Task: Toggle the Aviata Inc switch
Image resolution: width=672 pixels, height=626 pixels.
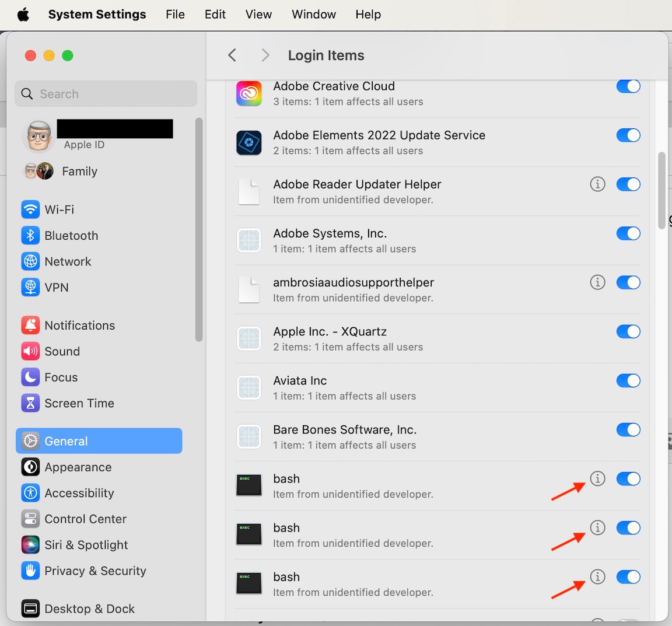Action: [628, 380]
